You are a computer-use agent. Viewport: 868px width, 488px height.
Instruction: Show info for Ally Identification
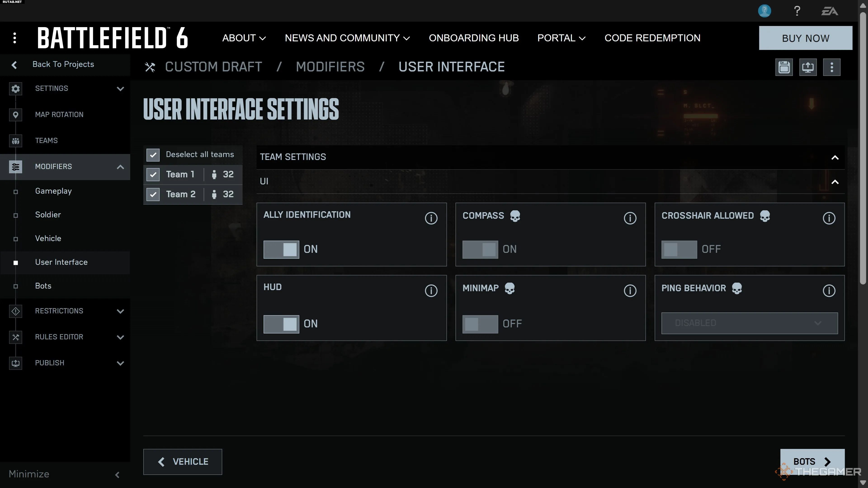[431, 218]
